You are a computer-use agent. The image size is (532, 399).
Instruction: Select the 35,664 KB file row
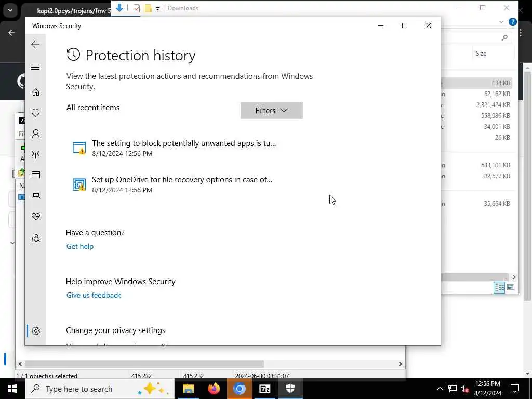click(x=476, y=204)
